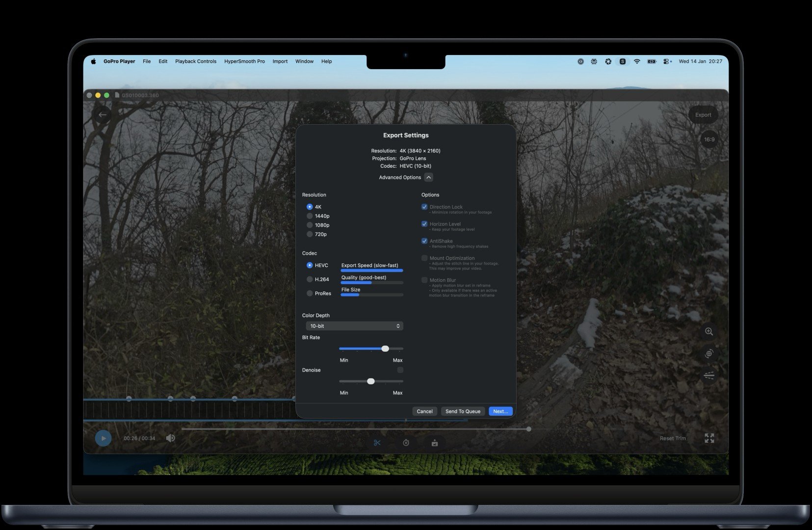This screenshot has height=530, width=812.
Task: Click the butterfly-shaped menu bar icon
Action: pyautogui.click(x=594, y=61)
